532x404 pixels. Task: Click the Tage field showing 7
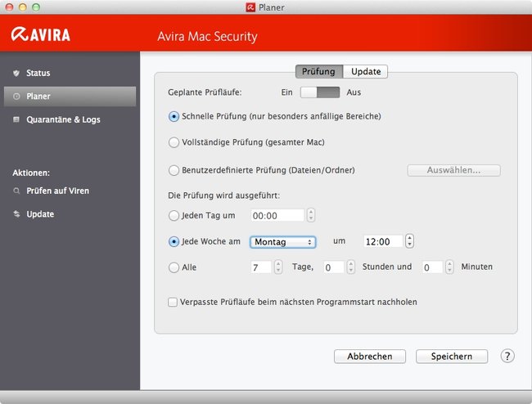click(x=260, y=267)
